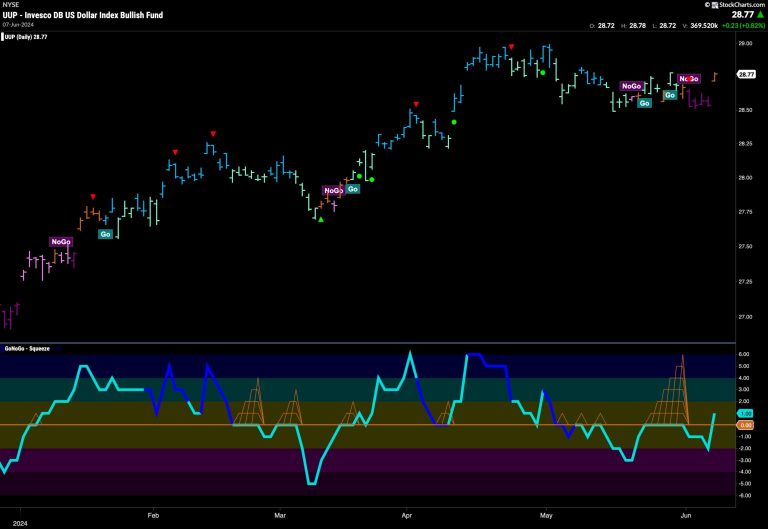Click the chart title UUP - Invesco DB US Dollar Index Bullish Fund
The height and width of the screenshot is (529, 768).
click(x=83, y=15)
